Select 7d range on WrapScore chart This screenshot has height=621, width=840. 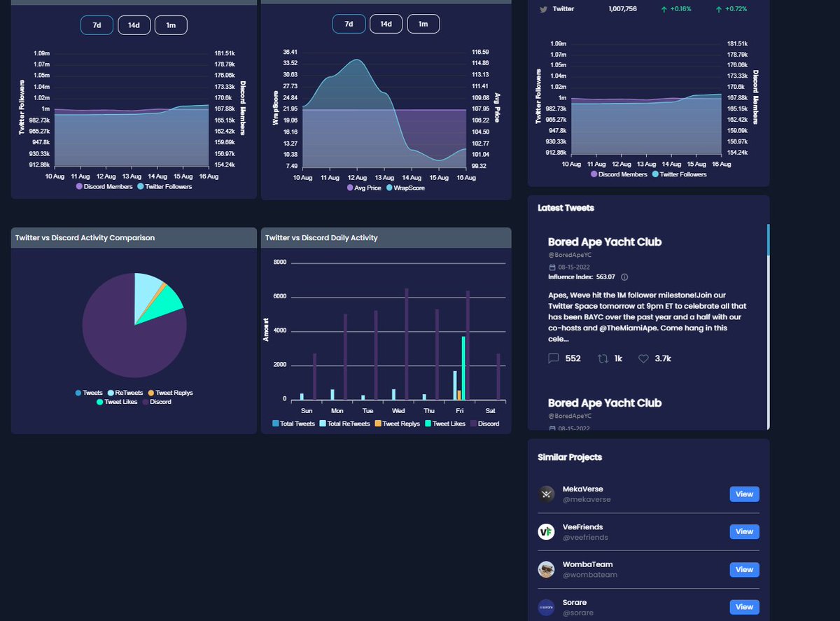pos(349,24)
